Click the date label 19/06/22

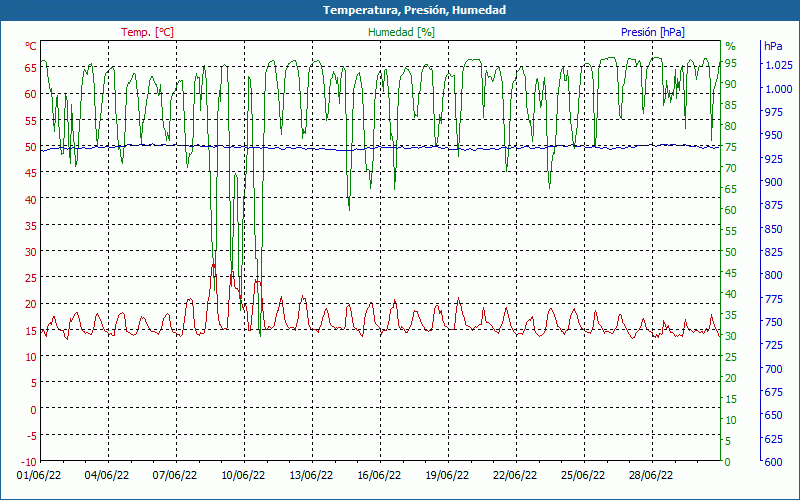click(447, 476)
